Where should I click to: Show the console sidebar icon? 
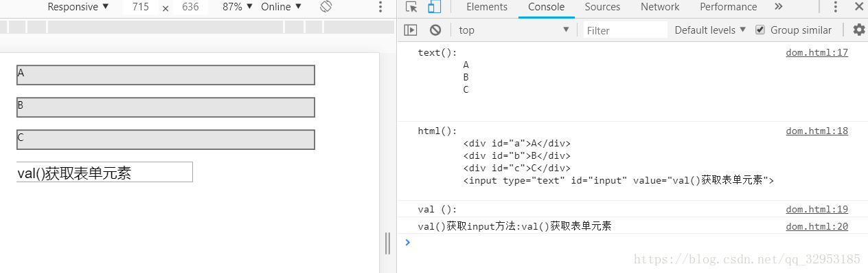click(411, 30)
